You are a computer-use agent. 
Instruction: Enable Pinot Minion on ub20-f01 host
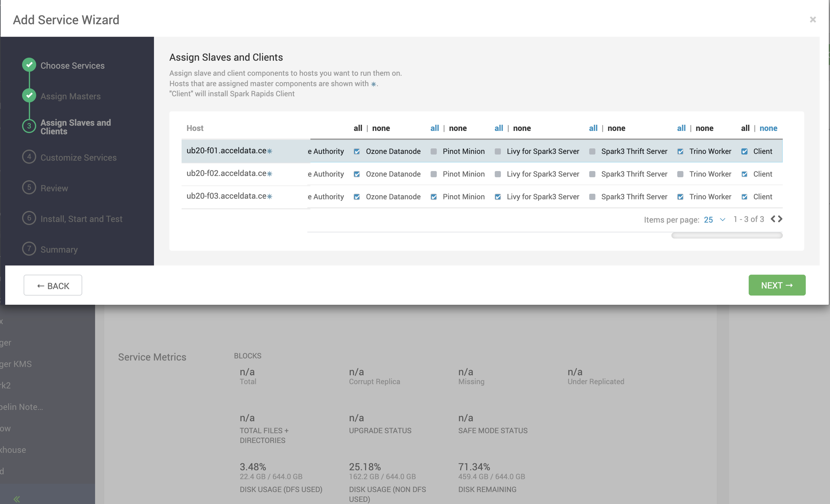pyautogui.click(x=433, y=151)
